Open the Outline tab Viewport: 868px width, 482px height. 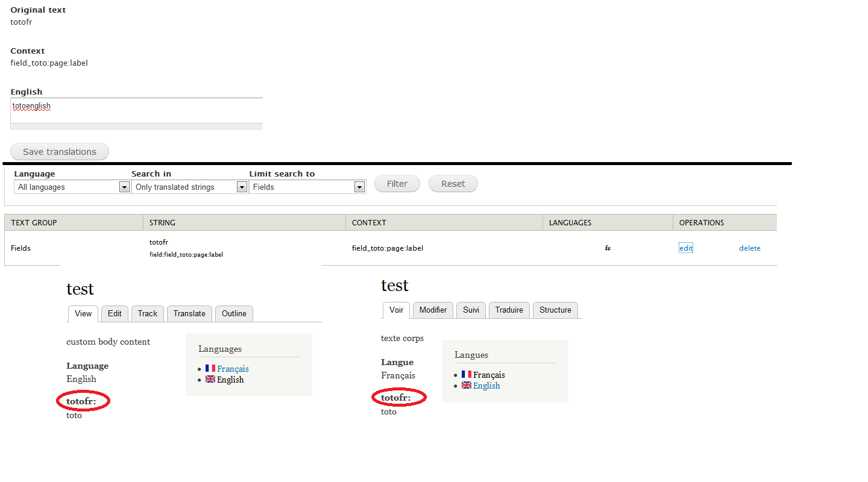234,313
